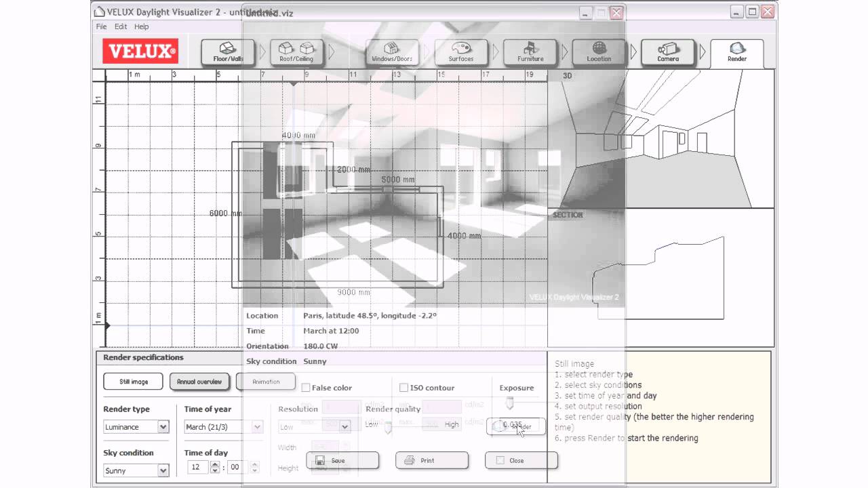Click the Close button text in render window
This screenshot has height=488, width=868.
tap(517, 460)
